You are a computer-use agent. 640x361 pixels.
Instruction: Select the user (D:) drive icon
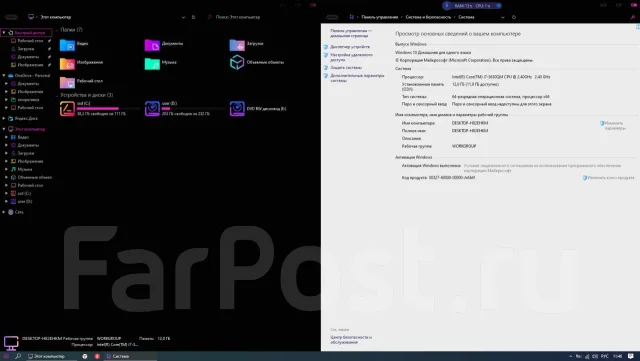point(152,109)
